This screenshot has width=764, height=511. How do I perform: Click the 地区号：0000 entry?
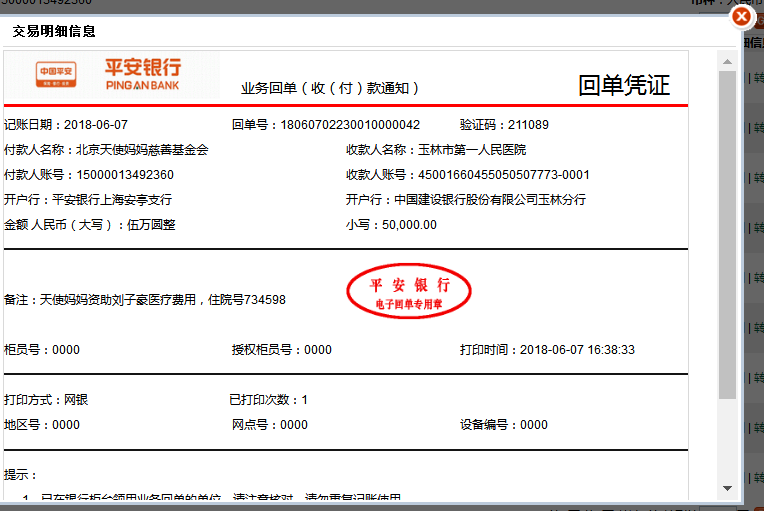[42, 425]
